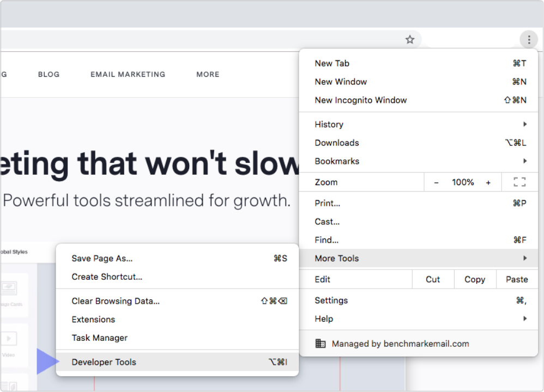Select Find... in the menu

pyautogui.click(x=419, y=240)
